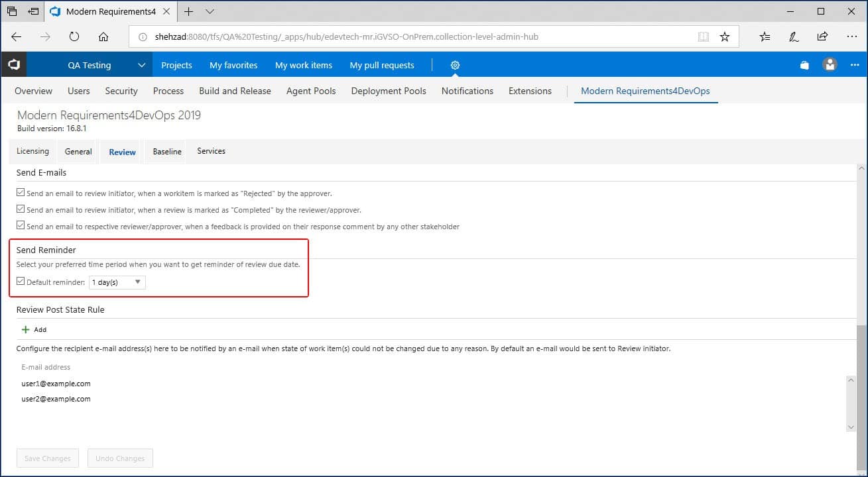Click the green plus Add icon
868x477 pixels.
point(25,329)
